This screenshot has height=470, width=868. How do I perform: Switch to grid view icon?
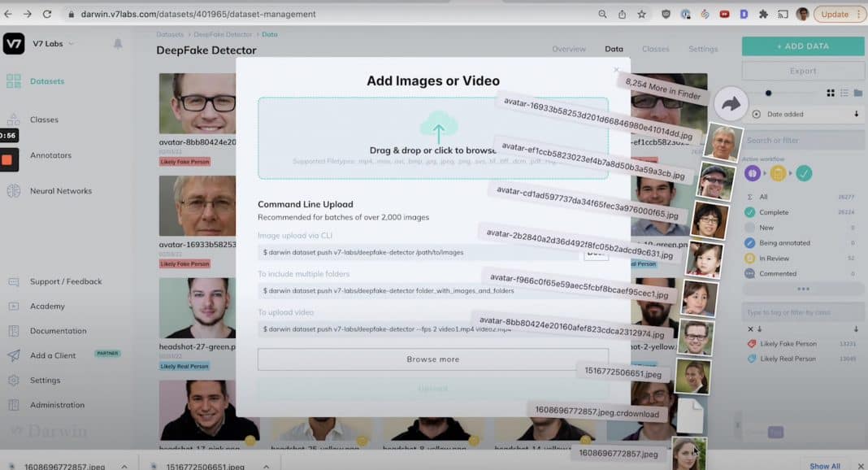[831, 93]
